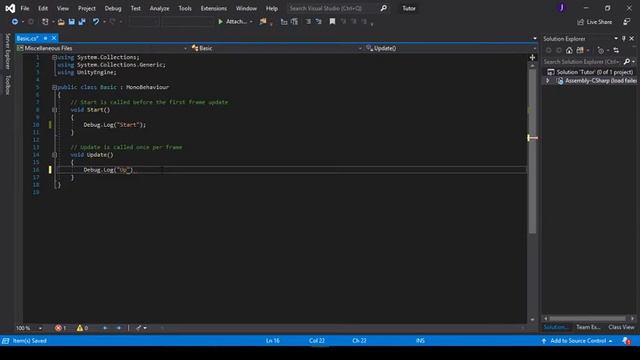Open the Debug menu

click(113, 8)
